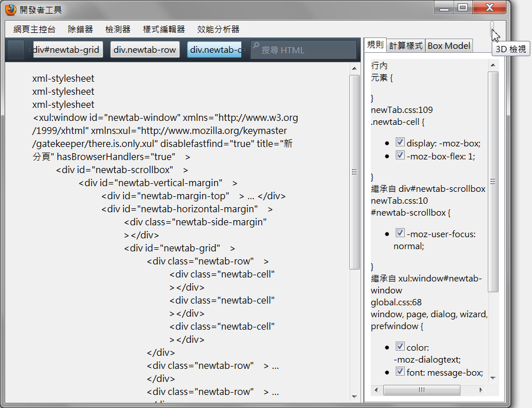Screen dimensions: 532x408
Task: Click the markup panel scroll-up arrow
Action: point(354,69)
